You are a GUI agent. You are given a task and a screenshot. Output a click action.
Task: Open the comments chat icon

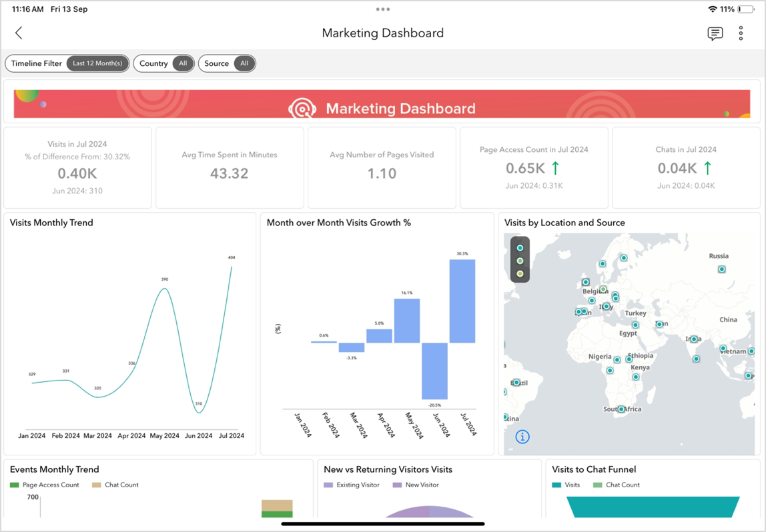pos(715,33)
